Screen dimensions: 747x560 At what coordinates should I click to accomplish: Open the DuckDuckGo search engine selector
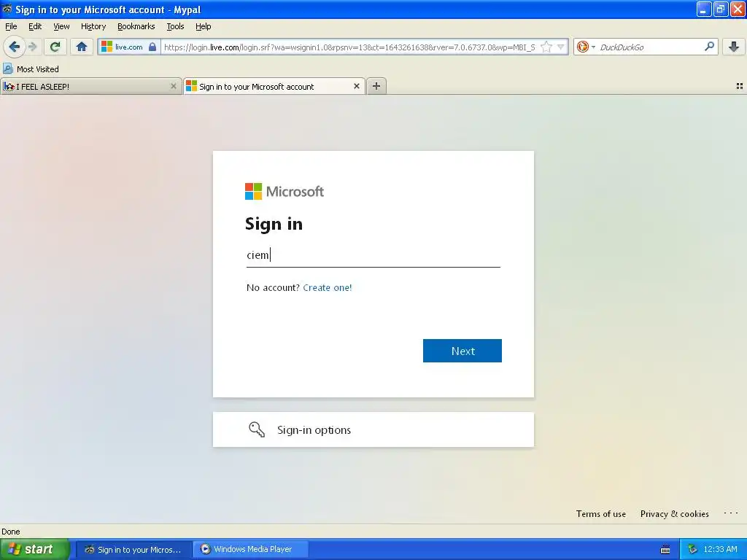pyautogui.click(x=586, y=47)
